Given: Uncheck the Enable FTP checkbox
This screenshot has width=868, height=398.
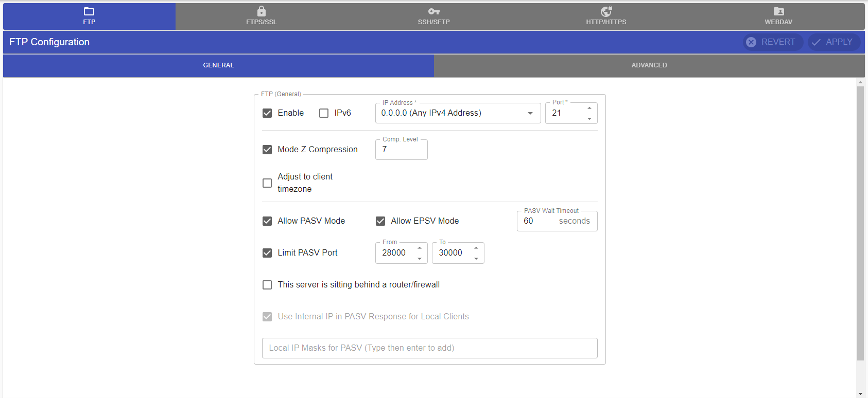Looking at the screenshot, I should (x=267, y=113).
